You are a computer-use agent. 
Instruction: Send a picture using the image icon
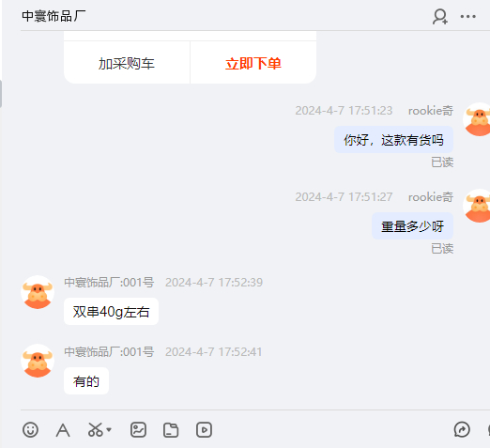point(138,429)
